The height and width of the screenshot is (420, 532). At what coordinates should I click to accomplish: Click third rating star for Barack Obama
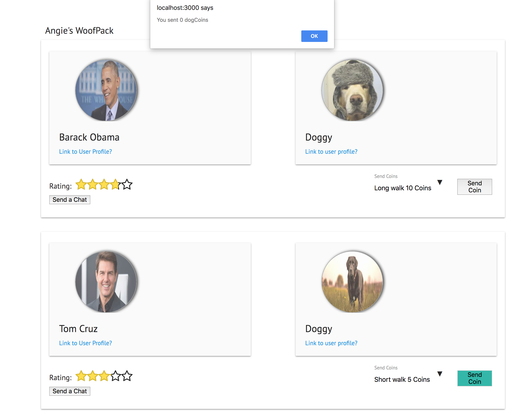[x=104, y=185]
